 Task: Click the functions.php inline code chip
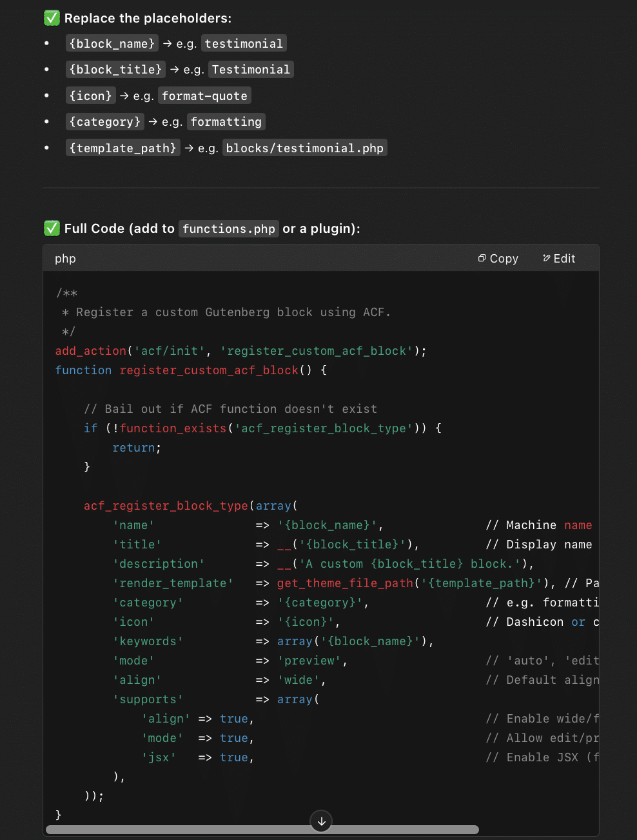229,228
